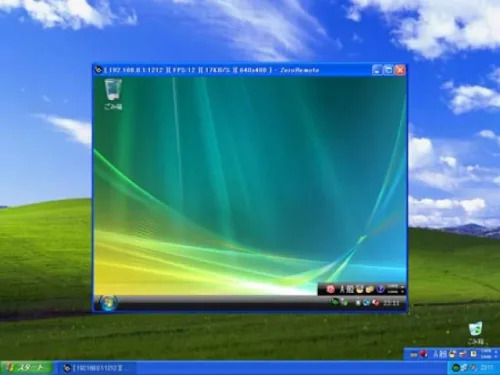Open the tools icon on the XP language bar

coord(462,354)
